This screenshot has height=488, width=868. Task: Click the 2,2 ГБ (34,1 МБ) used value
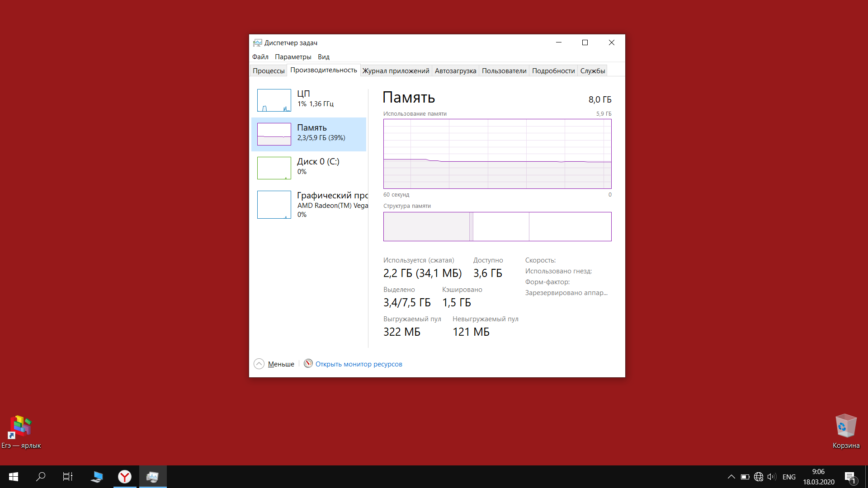point(422,273)
